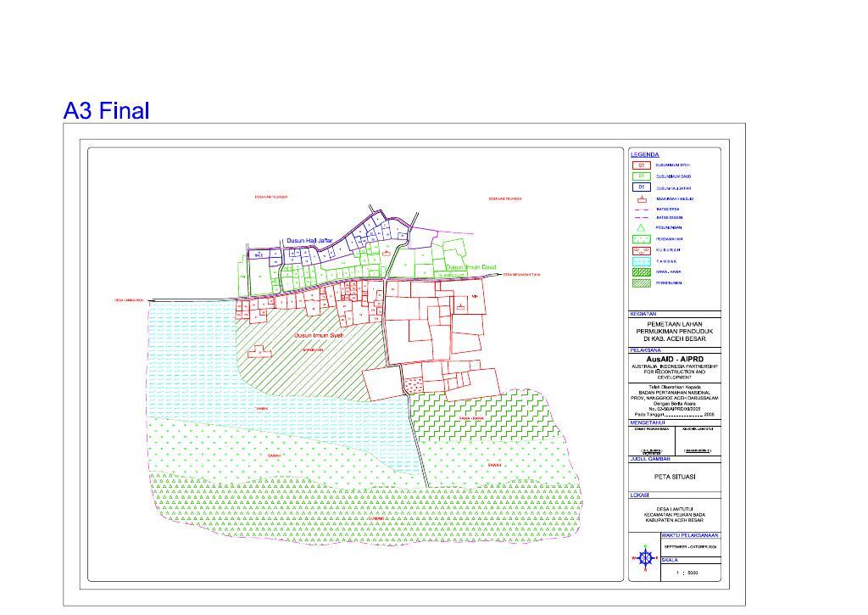Click the 'PERSAWAHAN' legend label
Viewport: 868px width, 615px height.
point(670,239)
